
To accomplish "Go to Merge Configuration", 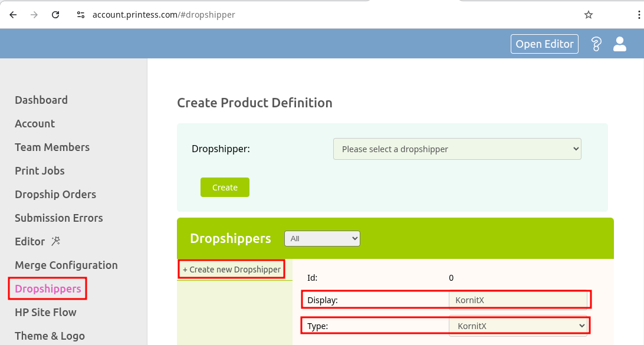I will tap(66, 265).
